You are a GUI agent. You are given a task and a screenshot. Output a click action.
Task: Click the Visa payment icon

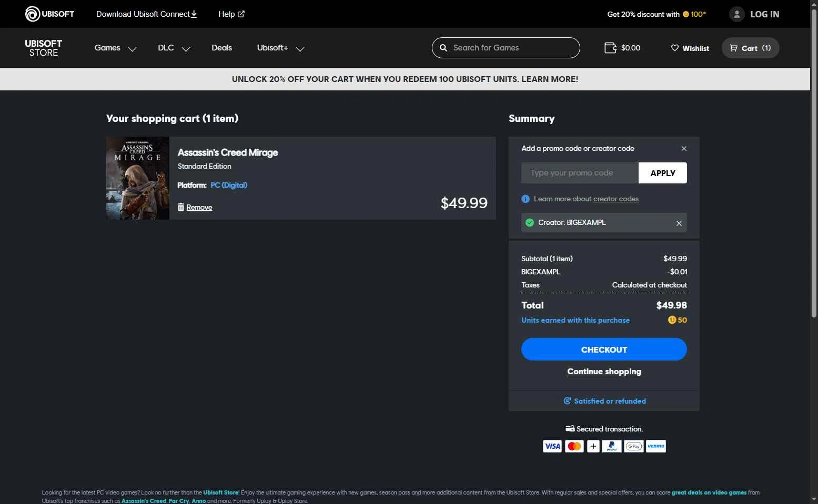pyautogui.click(x=552, y=446)
